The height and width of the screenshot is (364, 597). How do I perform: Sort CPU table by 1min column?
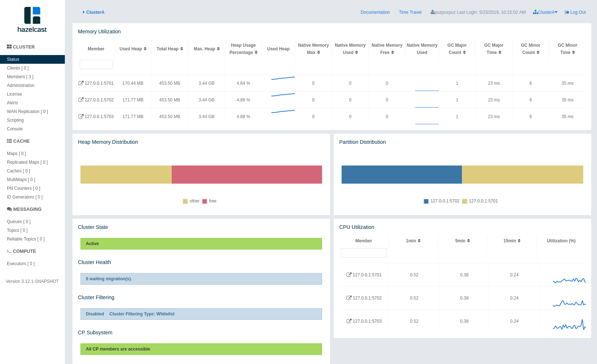(x=419, y=241)
